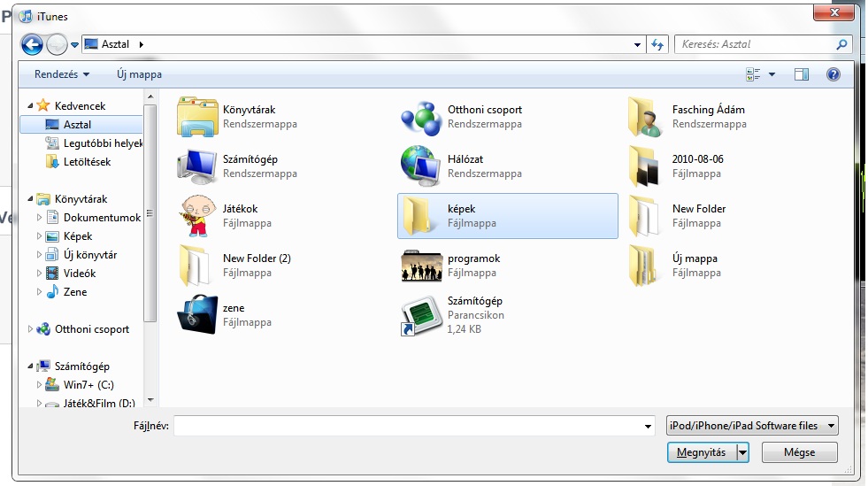The height and width of the screenshot is (486, 868).
Task: Select the New Folder (2) item
Action: (x=234, y=266)
